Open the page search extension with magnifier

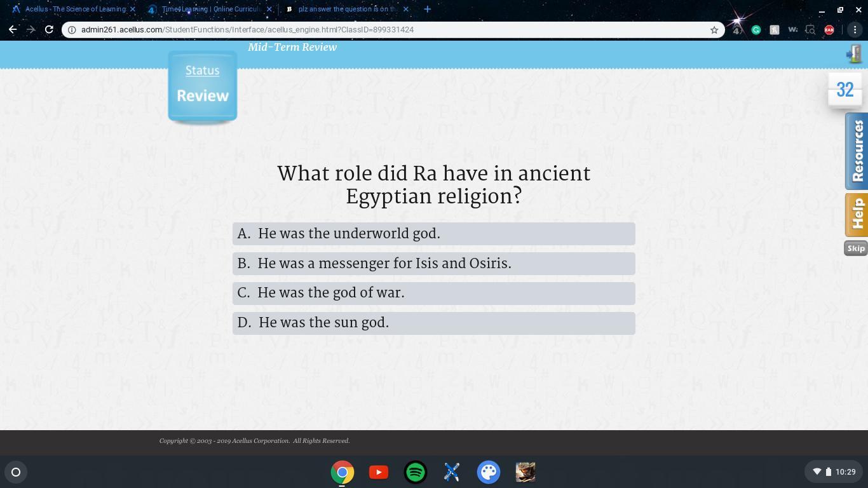click(810, 30)
